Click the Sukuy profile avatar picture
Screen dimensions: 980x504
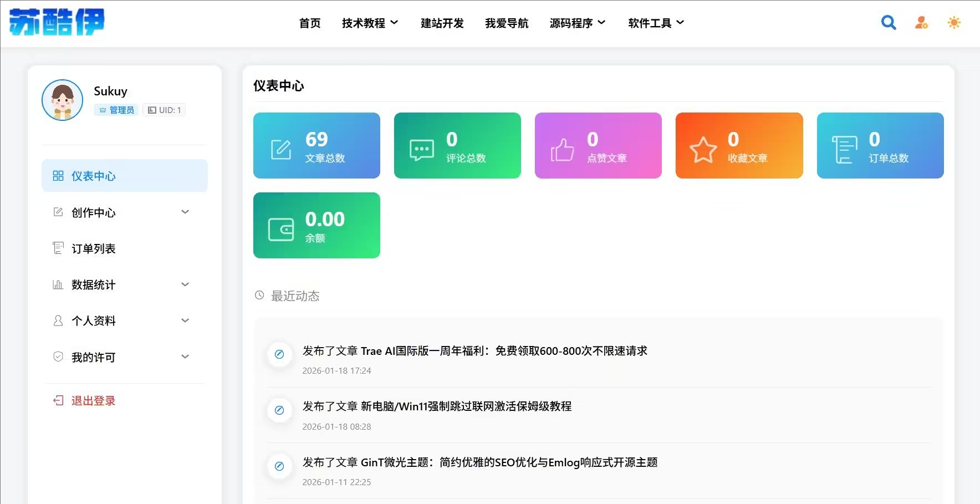point(62,100)
